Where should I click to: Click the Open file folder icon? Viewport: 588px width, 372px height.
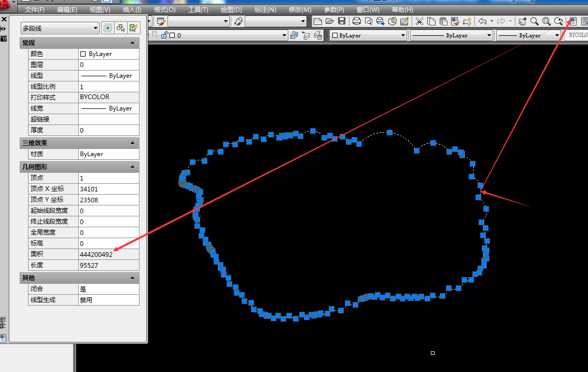(x=330, y=21)
